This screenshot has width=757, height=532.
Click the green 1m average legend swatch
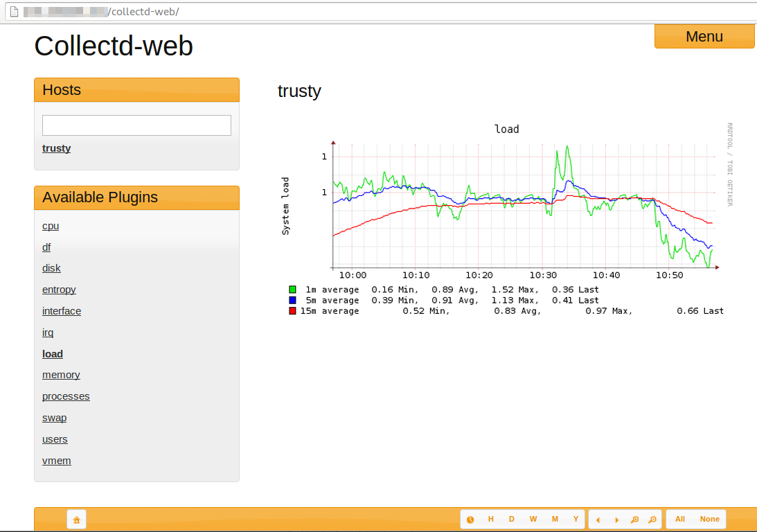click(x=292, y=290)
